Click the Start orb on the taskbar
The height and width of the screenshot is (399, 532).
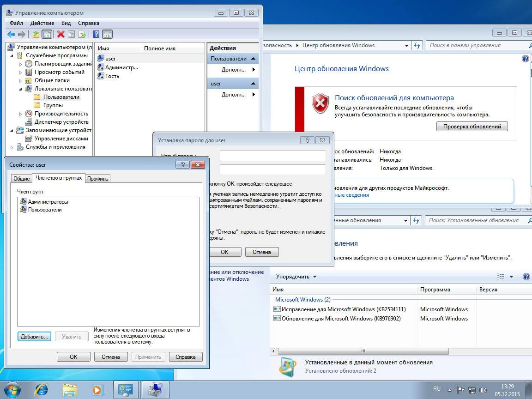click(12, 390)
